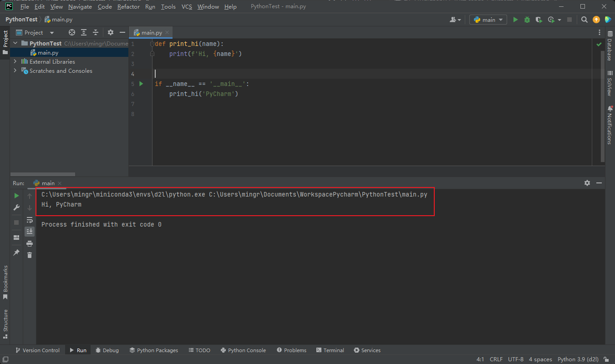Open the Python Packages tool window
Screen dimensions: 615x364
[153, 350]
